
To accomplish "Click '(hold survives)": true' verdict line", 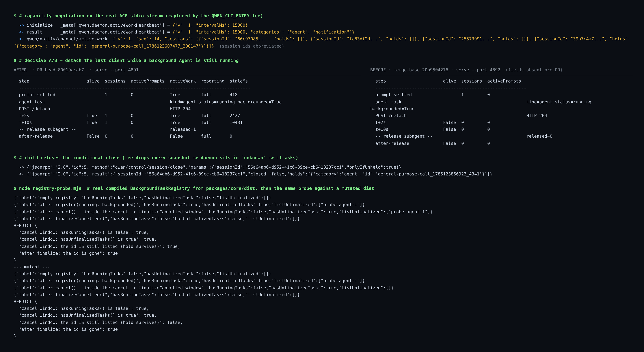I will [100, 246].
